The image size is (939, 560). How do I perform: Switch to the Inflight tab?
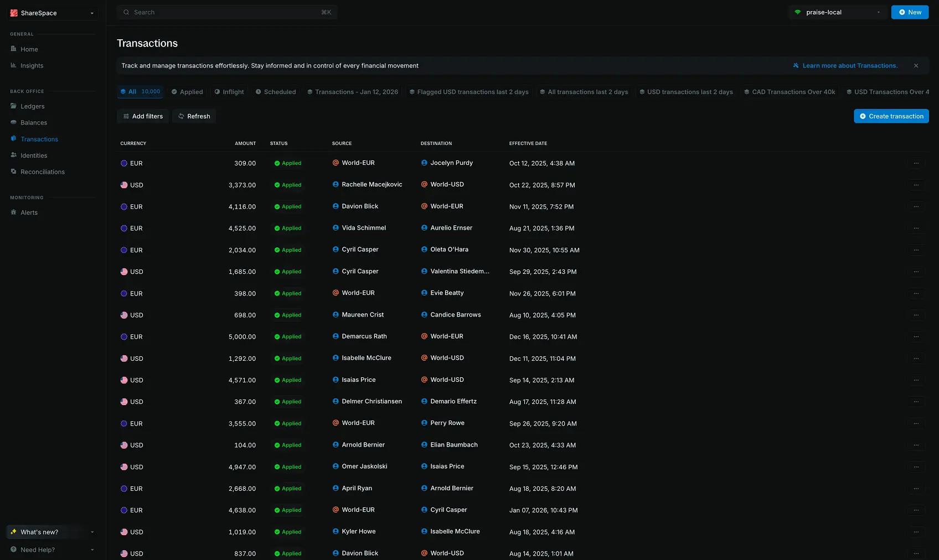[x=229, y=92]
